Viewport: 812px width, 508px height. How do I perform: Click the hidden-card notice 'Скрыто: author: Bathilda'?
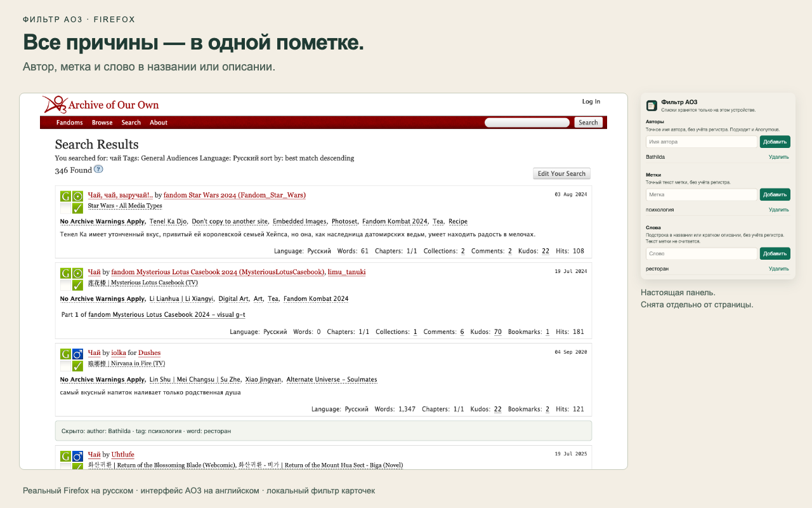tap(324, 431)
